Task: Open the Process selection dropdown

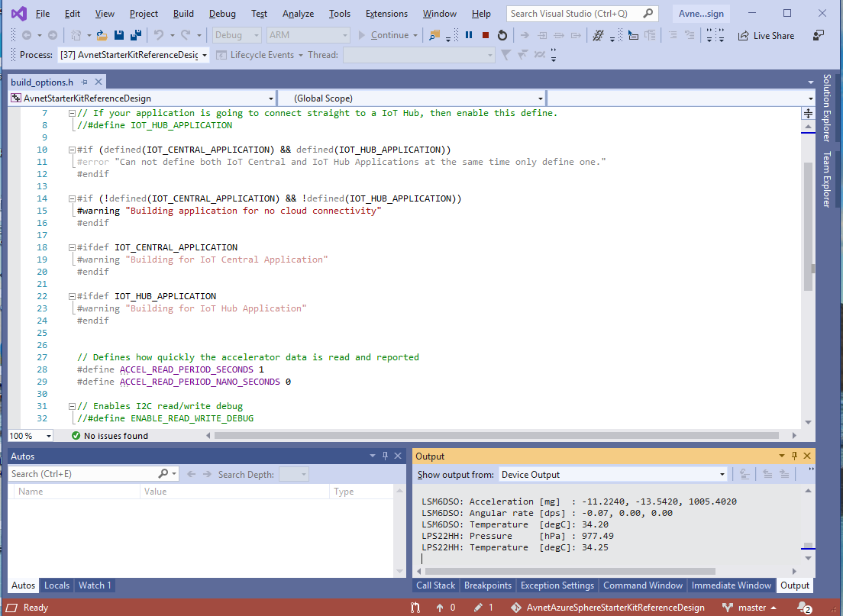Action: pyautogui.click(x=134, y=55)
